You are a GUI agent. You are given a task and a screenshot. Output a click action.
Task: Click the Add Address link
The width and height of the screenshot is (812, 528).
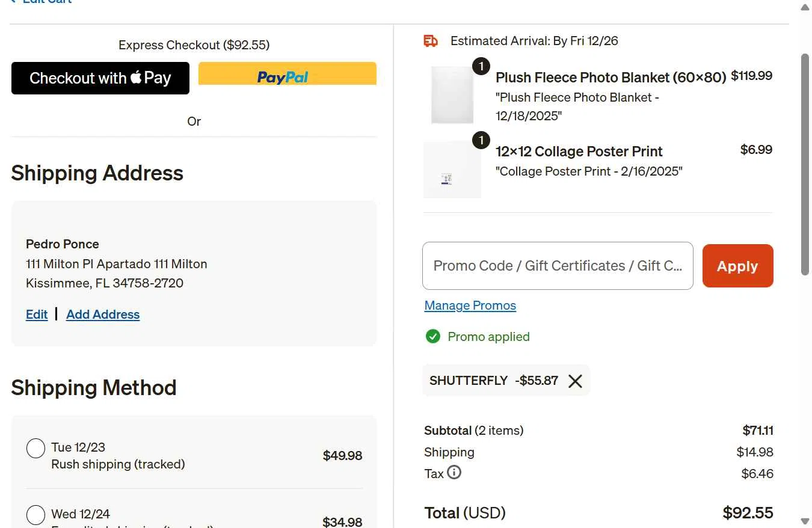coord(103,315)
